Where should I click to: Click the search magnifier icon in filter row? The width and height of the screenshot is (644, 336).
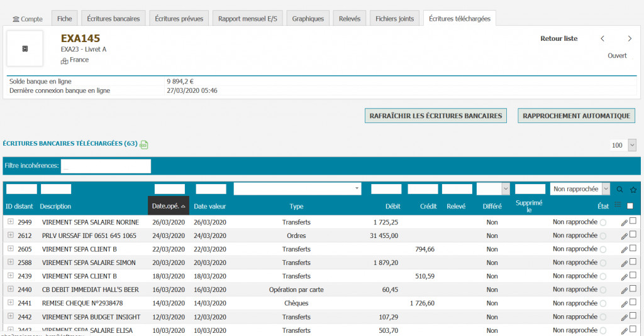pos(620,189)
